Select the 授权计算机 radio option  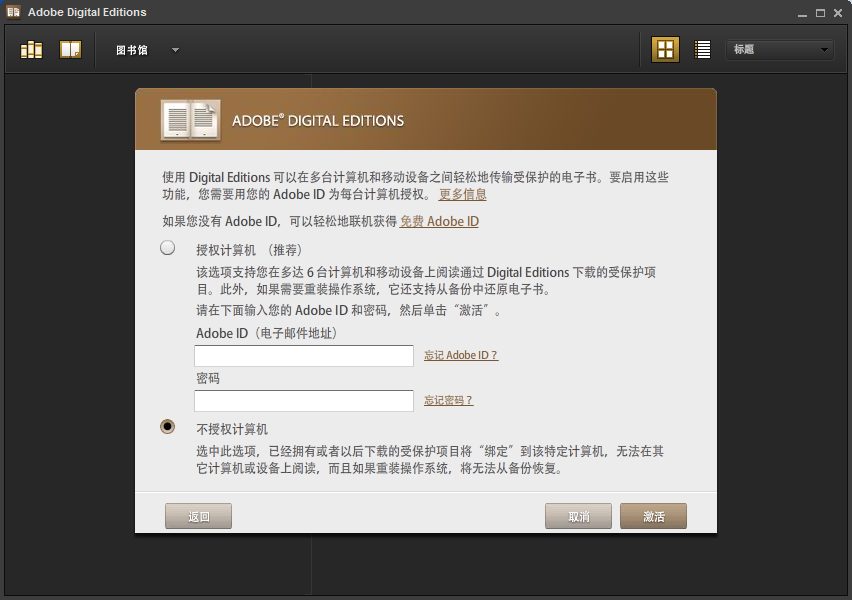click(x=167, y=246)
